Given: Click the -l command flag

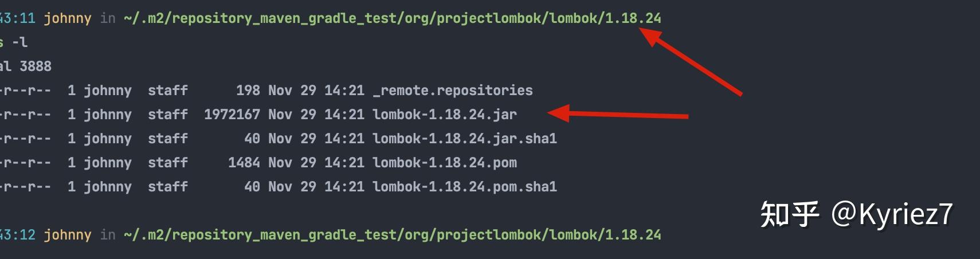Looking at the screenshot, I should click(19, 42).
